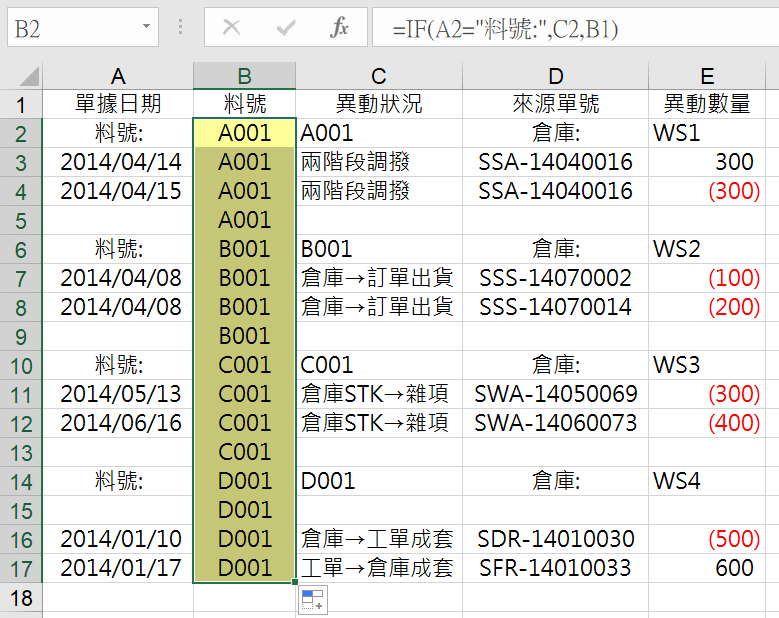Image resolution: width=779 pixels, height=618 pixels.
Task: Select cell SSS-14070002
Action: pyautogui.click(x=555, y=278)
